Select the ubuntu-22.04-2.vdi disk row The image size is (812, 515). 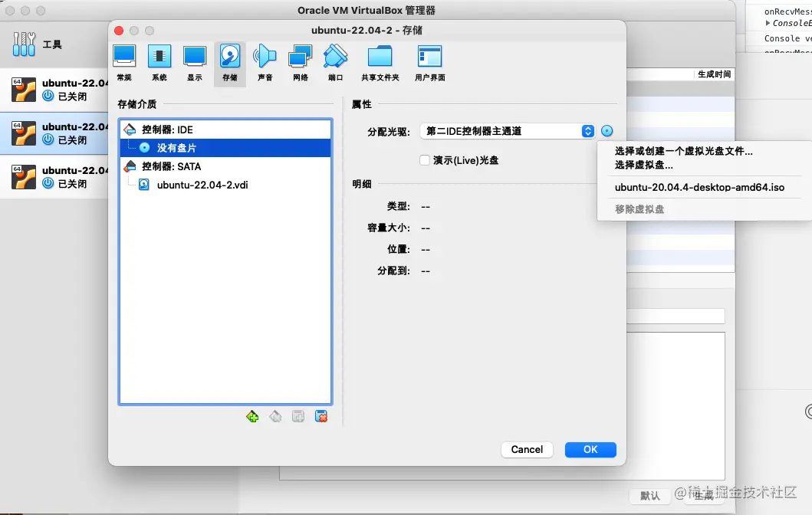point(225,185)
